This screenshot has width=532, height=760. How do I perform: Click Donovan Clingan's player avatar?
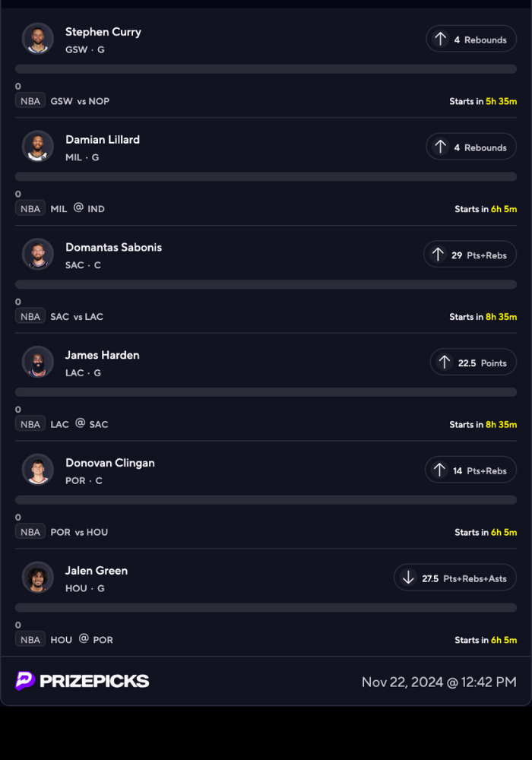tap(38, 470)
